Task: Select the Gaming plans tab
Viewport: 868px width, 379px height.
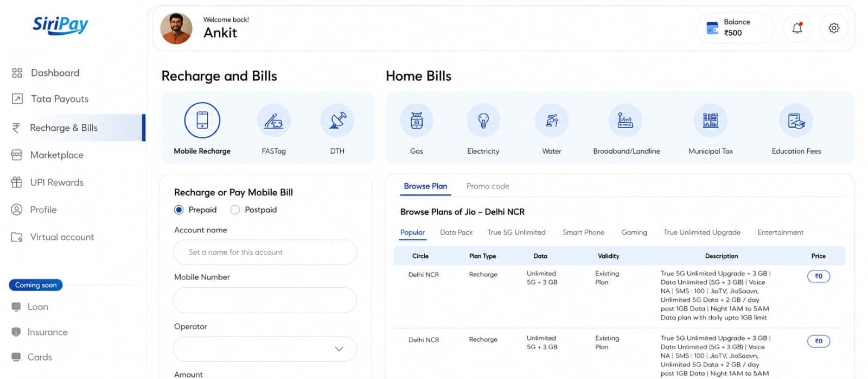Action: click(634, 232)
